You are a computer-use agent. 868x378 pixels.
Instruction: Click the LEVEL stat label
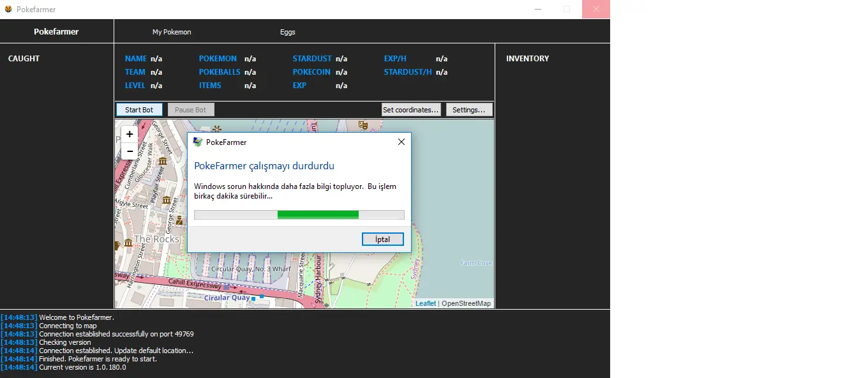(135, 85)
